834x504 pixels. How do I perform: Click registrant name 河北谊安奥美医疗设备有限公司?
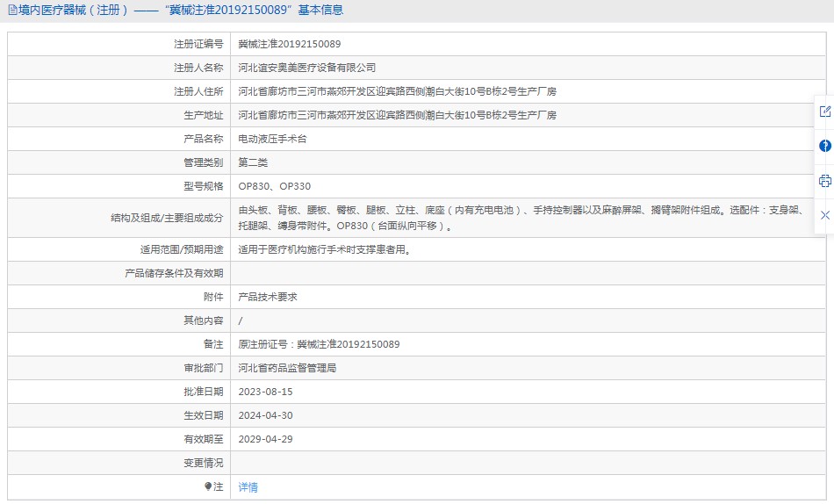click(307, 68)
